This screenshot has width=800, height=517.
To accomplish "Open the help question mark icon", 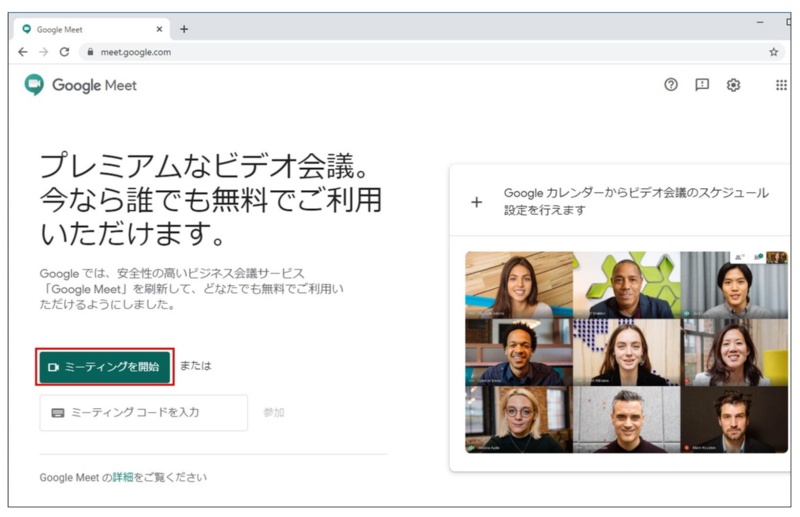I will pyautogui.click(x=671, y=85).
